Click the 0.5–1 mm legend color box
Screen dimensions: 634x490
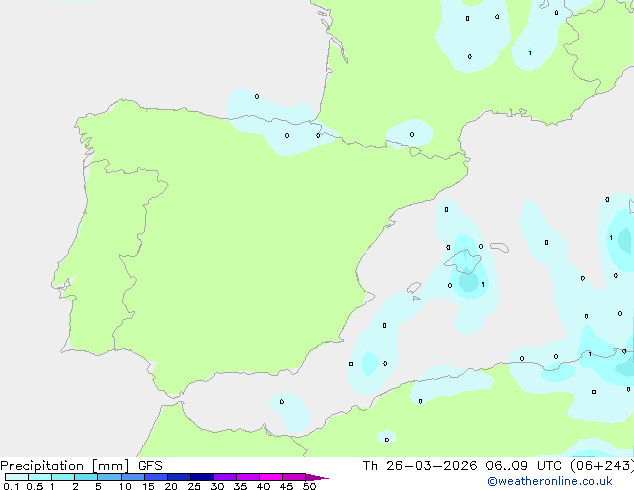tap(40, 477)
